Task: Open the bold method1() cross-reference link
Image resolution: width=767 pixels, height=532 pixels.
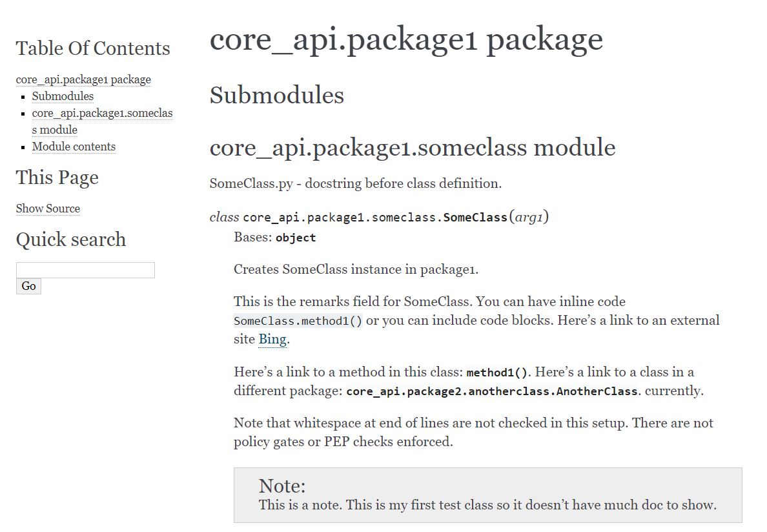Action: point(497,373)
